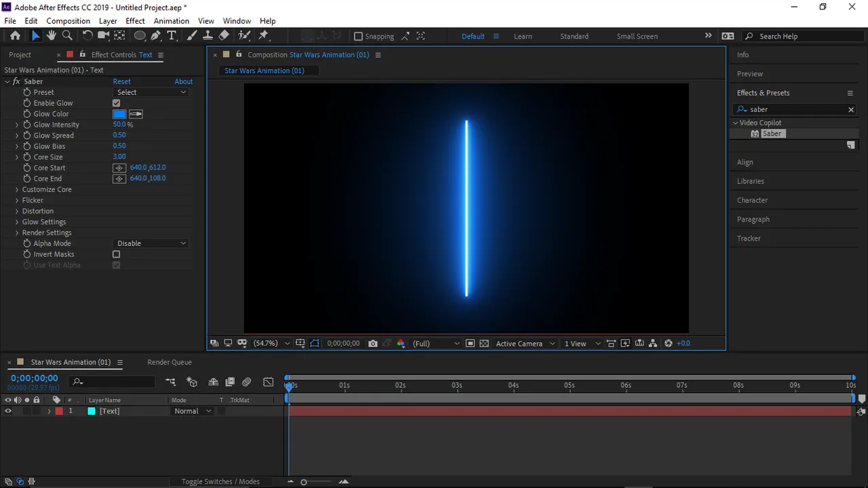The height and width of the screenshot is (488, 868).
Task: Click the Reset link for Saber
Action: (x=121, y=81)
